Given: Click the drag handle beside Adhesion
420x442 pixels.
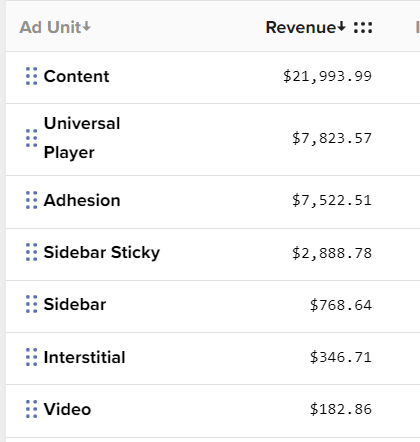Looking at the screenshot, I should click(32, 200).
